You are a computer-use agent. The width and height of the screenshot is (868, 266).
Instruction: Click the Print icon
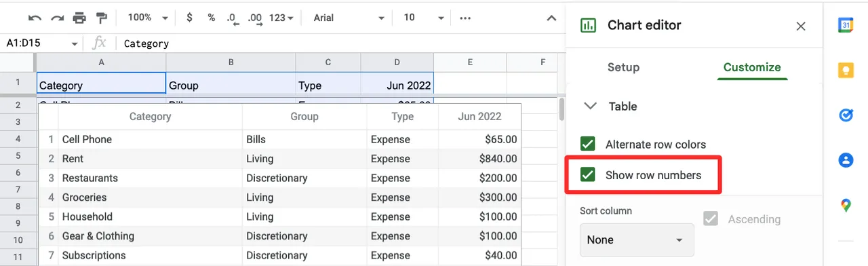point(79,18)
